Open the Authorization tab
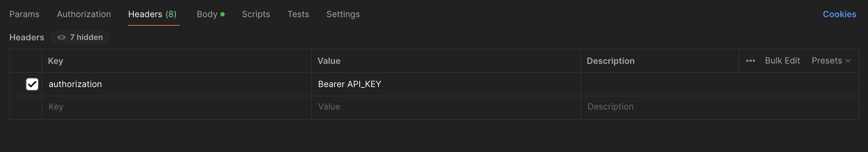The height and width of the screenshot is (152, 868). point(84,14)
